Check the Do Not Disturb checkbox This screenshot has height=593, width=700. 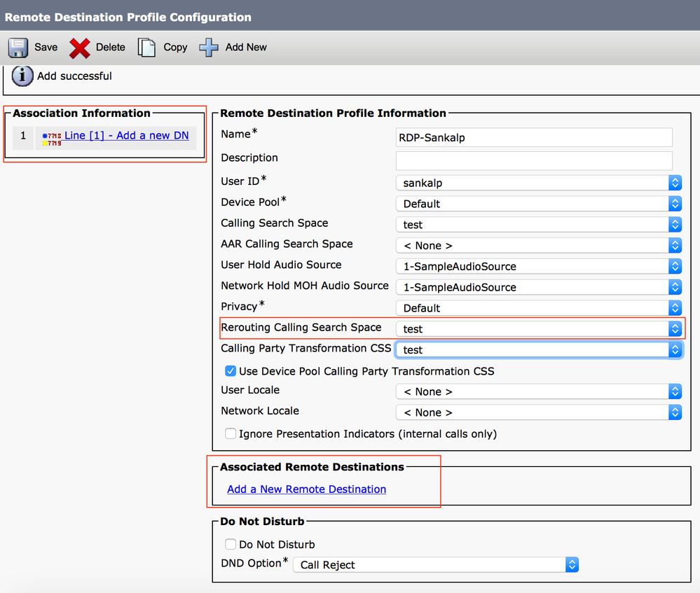coord(231,545)
